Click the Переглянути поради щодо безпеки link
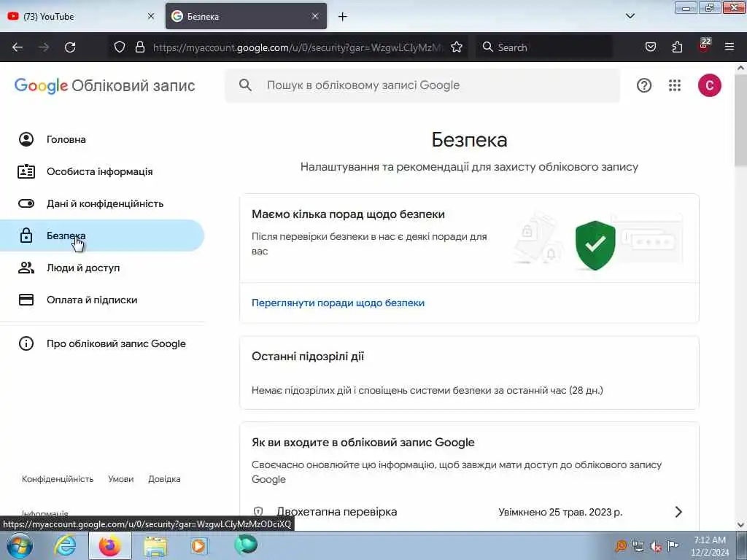The image size is (747, 560). pyautogui.click(x=338, y=303)
